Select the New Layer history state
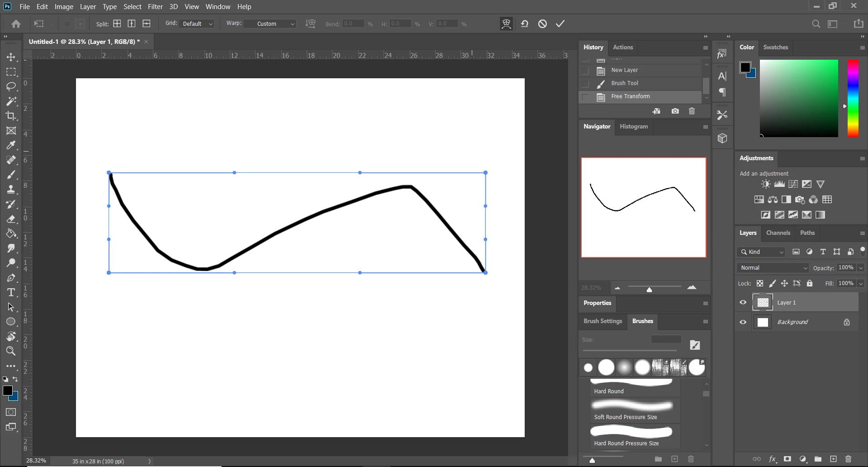Viewport: 868px width, 467px height. [x=640, y=71]
